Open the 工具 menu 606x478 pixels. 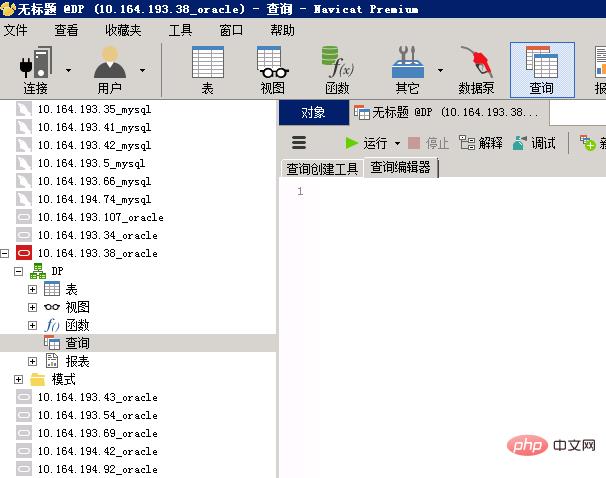pos(180,30)
